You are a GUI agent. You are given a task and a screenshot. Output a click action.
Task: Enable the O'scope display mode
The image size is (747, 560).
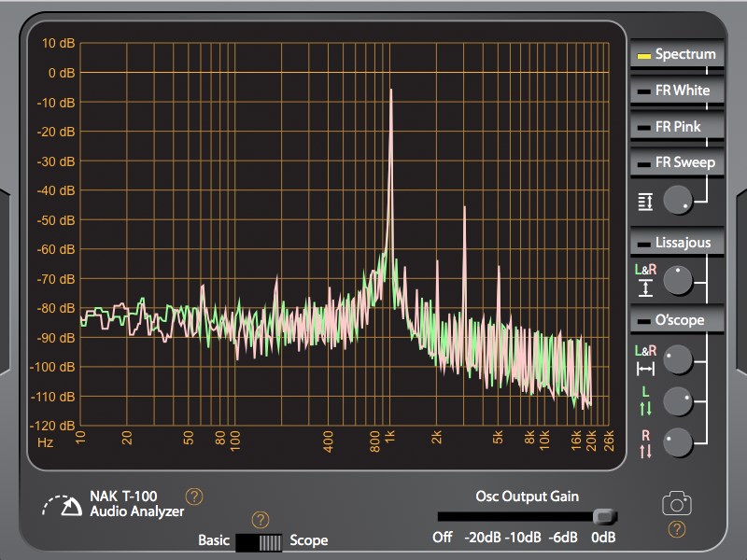tap(677, 319)
